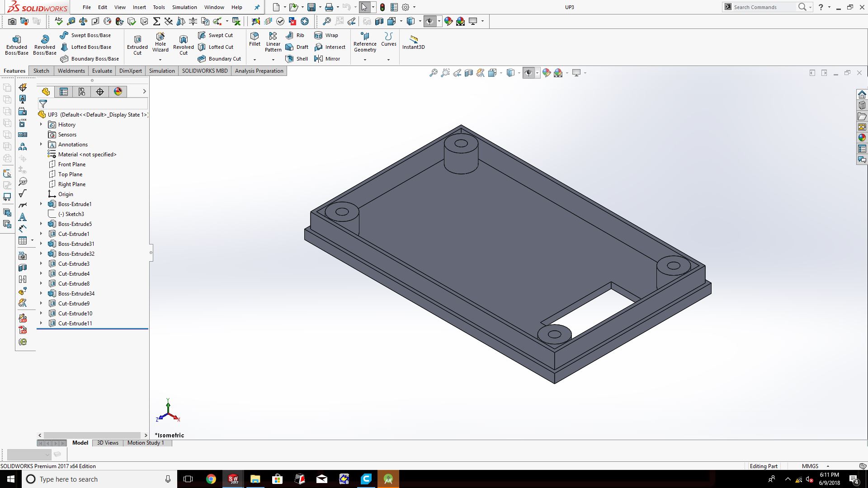This screenshot has width=868, height=488.
Task: Toggle the Instant3D mode
Action: [413, 42]
